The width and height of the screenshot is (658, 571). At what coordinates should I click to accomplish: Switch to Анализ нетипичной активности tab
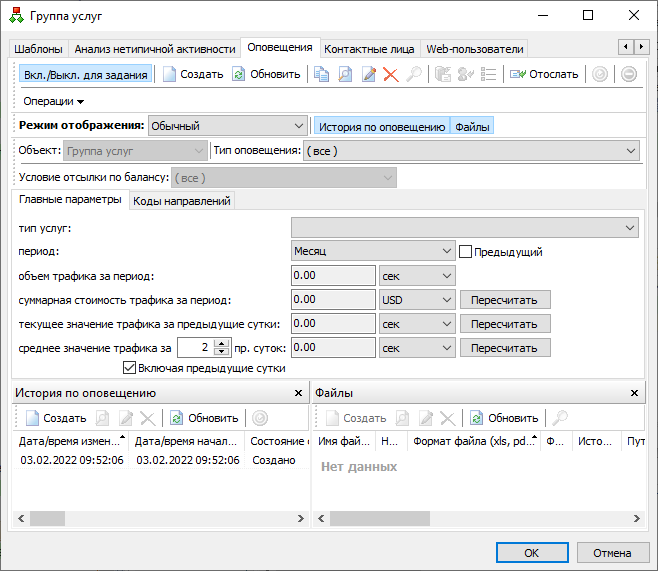tap(155, 49)
